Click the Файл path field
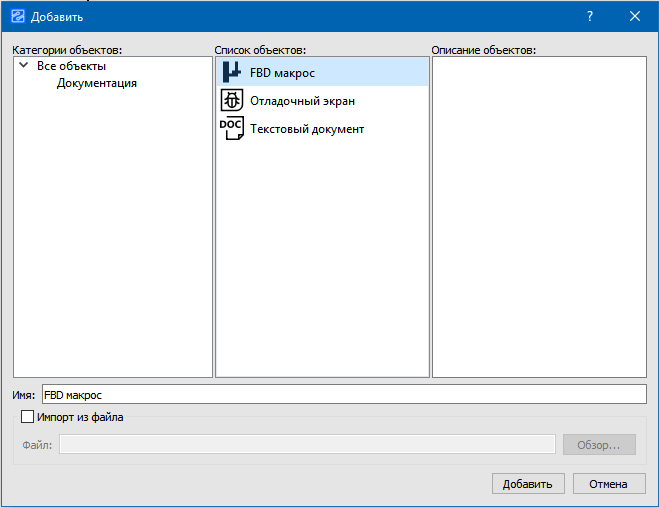Screen dimensions: 659x508 307,445
